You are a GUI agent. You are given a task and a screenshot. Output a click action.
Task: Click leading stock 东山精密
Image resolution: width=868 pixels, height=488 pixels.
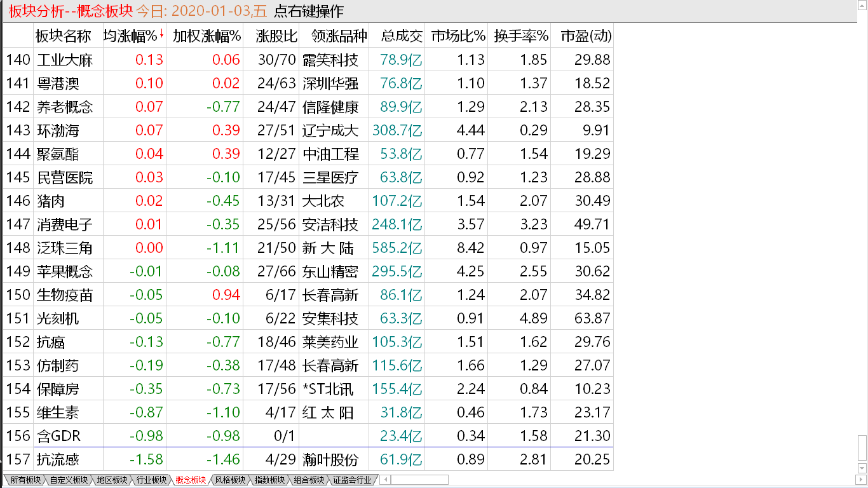tap(330, 271)
